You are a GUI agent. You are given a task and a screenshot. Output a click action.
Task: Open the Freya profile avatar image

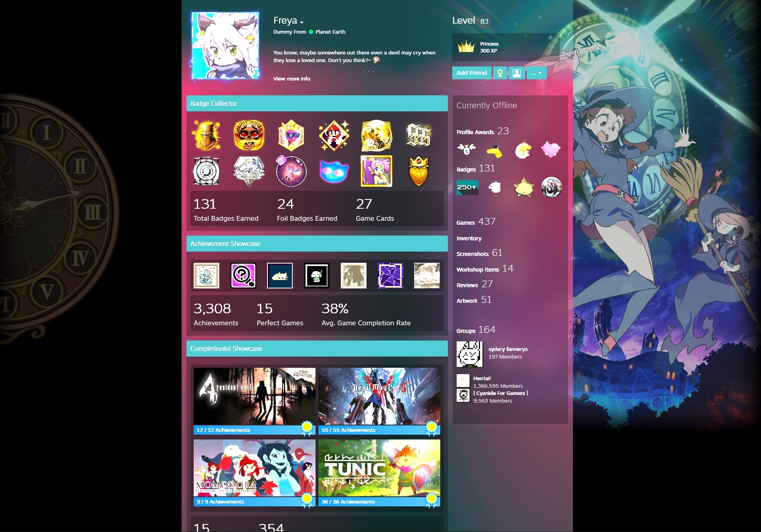225,46
